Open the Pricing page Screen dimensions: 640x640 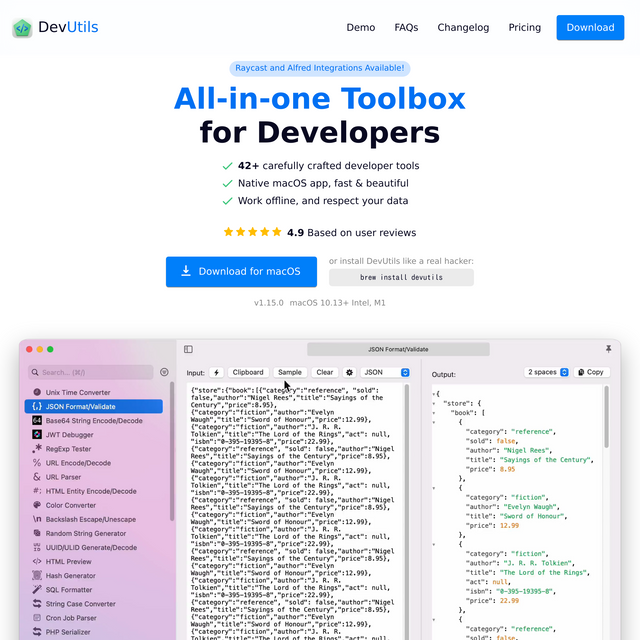(x=524, y=27)
